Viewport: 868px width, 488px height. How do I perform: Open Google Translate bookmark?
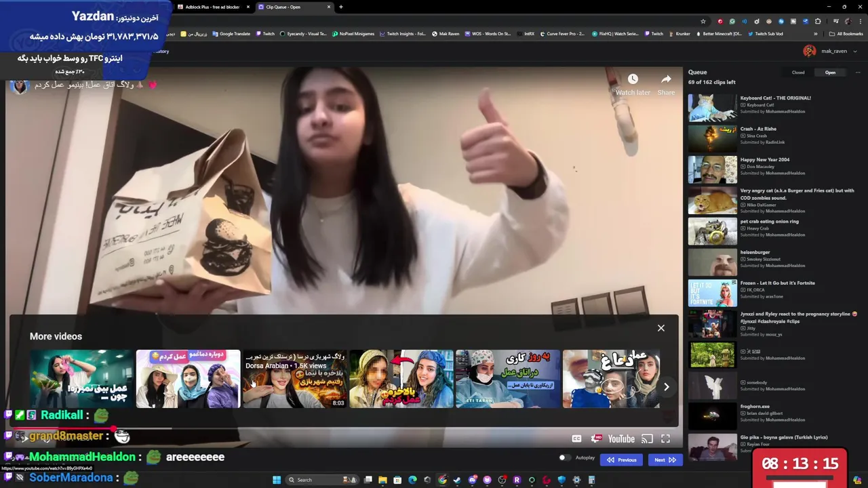tap(231, 34)
